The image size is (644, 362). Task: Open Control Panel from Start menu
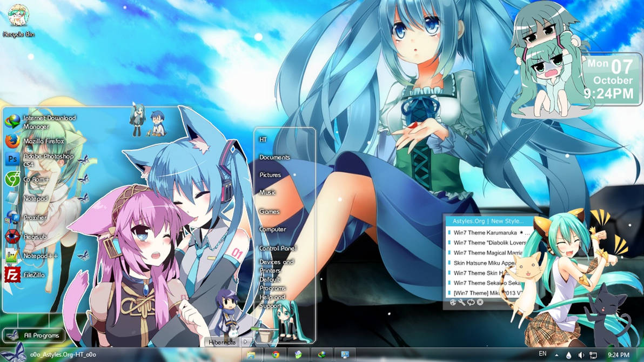click(x=278, y=248)
